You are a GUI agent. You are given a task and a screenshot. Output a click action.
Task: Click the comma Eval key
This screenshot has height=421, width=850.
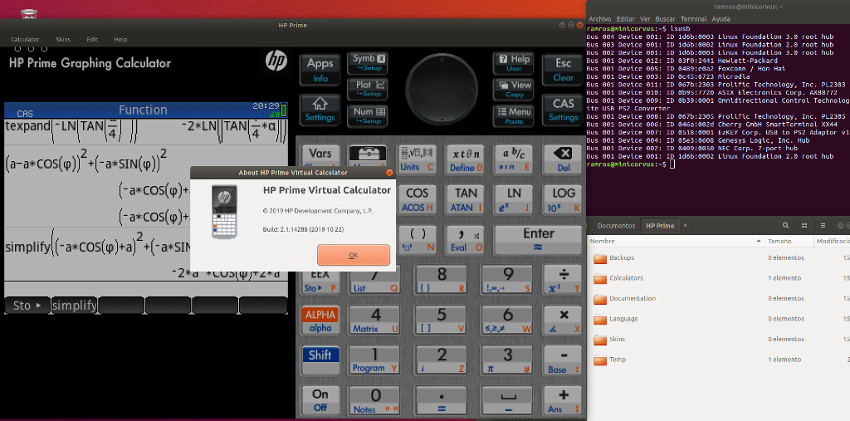tap(465, 240)
